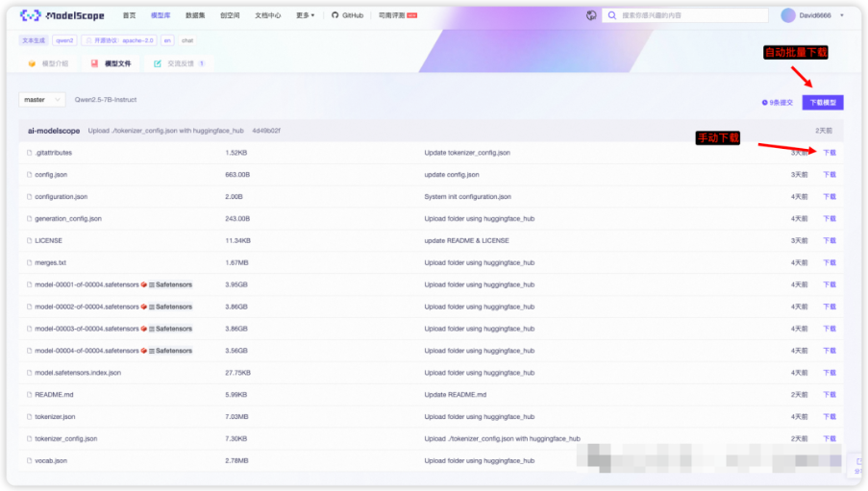The width and height of the screenshot is (868, 491).
Task: Click the red icon beside model-00002-of-00004.safetensors
Action: pyautogui.click(x=144, y=307)
